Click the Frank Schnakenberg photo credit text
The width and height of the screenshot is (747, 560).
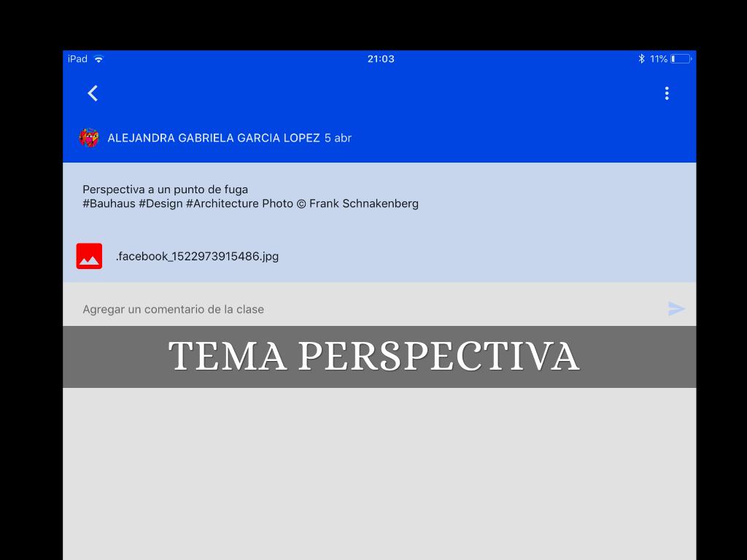[363, 203]
